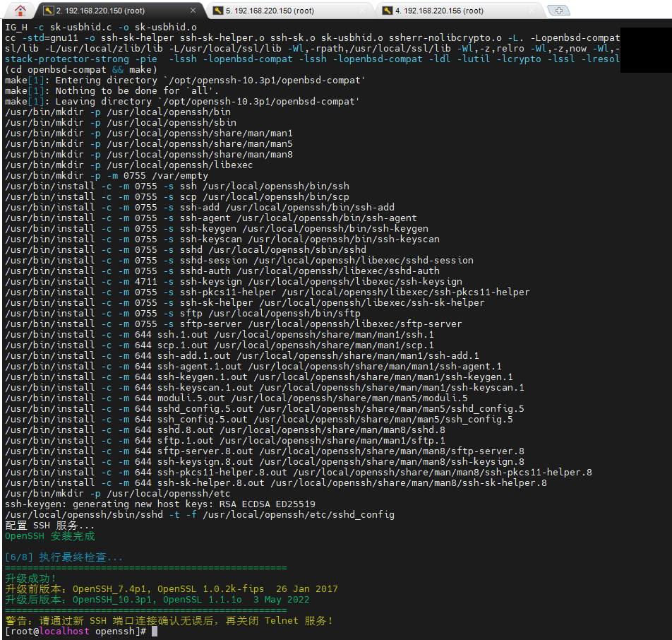
Task: Click the line 'mkdir -p /usr/local/openssh/share/man/man1'
Action: [x=149, y=133]
